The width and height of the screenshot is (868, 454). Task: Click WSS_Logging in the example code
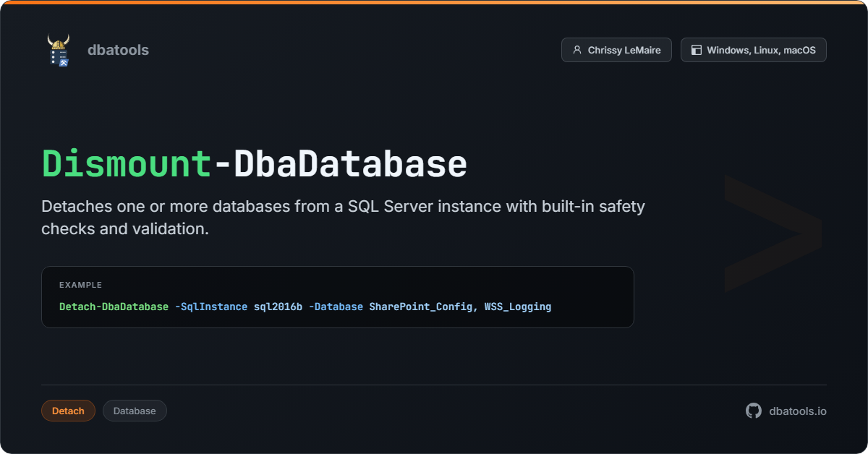(518, 307)
